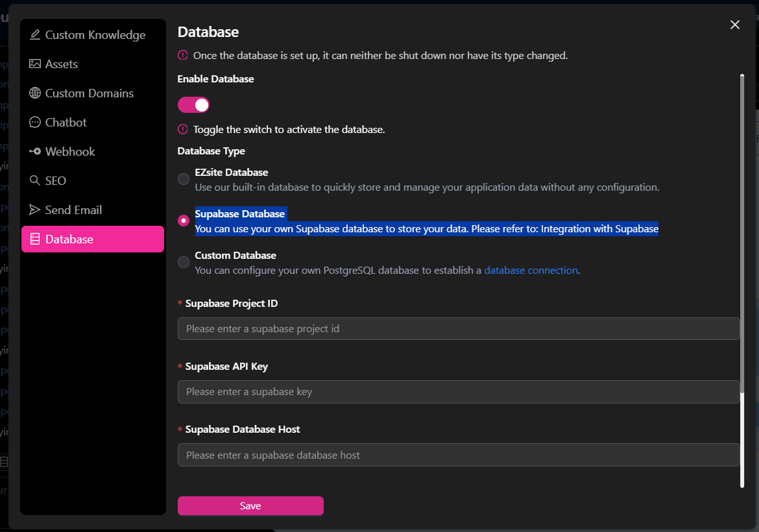
Task: Click the Assets image icon
Action: click(35, 64)
